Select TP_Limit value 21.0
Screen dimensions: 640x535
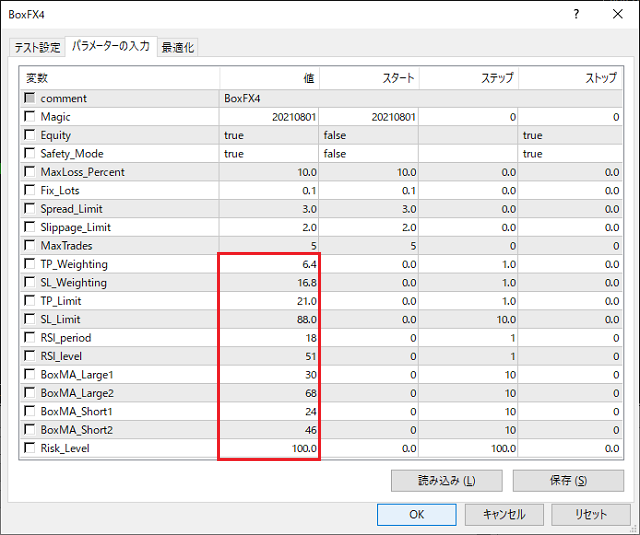tap(269, 301)
